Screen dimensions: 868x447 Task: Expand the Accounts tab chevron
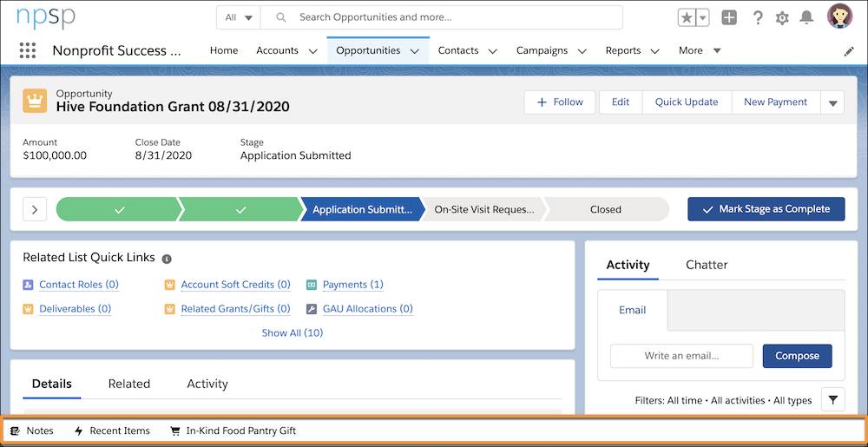click(x=312, y=51)
